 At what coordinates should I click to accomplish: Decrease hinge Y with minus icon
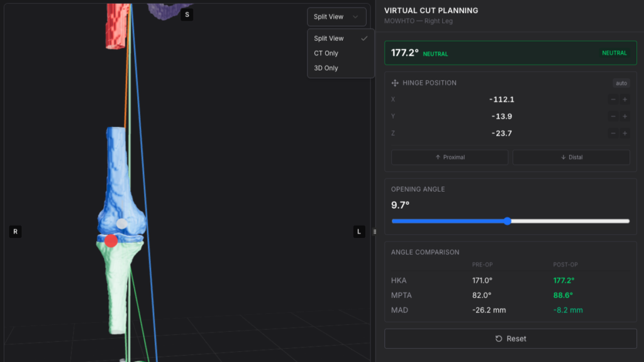pyautogui.click(x=613, y=116)
